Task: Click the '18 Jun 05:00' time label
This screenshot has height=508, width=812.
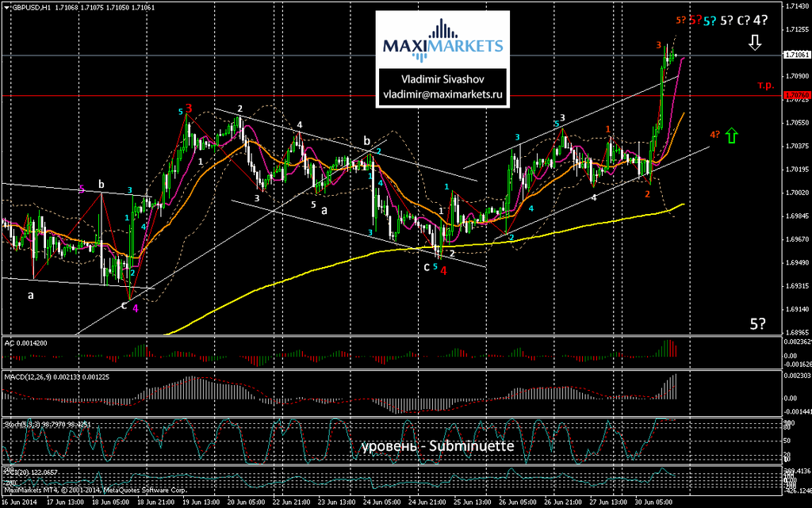Action: click(x=110, y=502)
